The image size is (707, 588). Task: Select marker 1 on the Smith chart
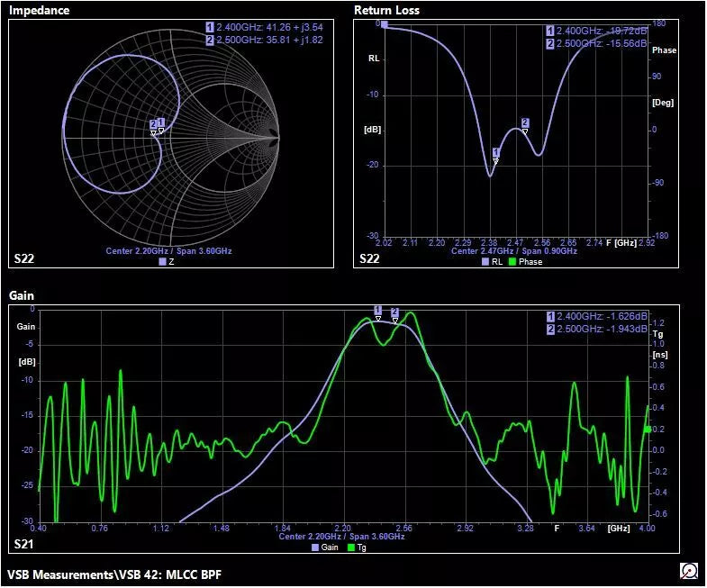tap(161, 125)
